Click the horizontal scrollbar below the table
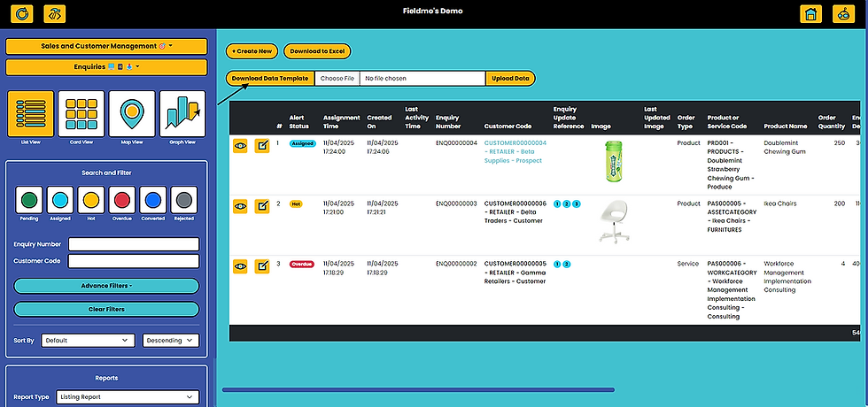Viewport: 868px width, 407px height. pyautogui.click(x=418, y=390)
